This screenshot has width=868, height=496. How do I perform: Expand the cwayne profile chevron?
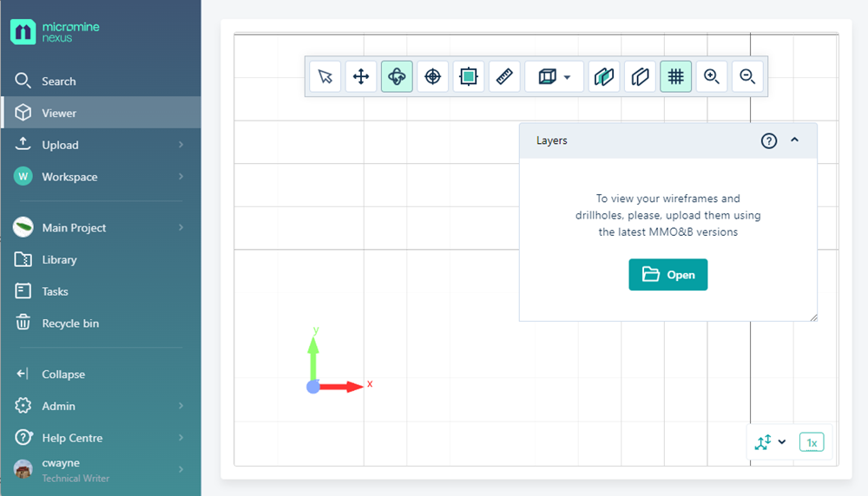tap(181, 469)
